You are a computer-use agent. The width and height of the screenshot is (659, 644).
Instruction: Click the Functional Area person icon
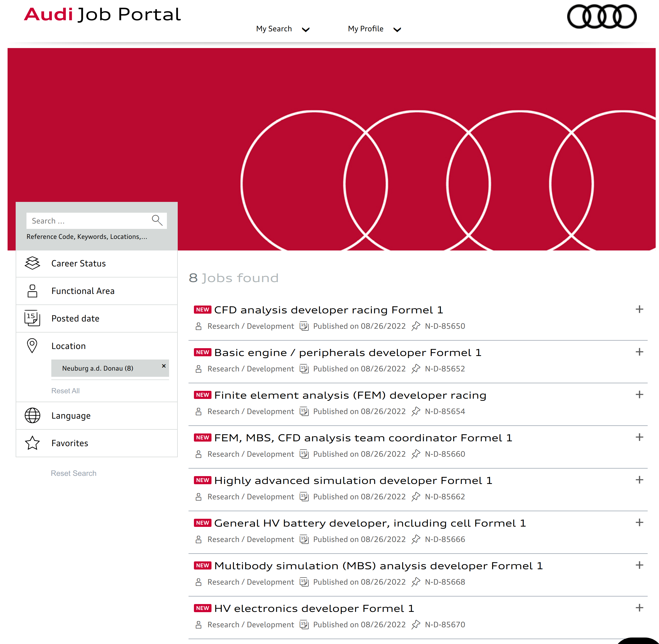(32, 291)
